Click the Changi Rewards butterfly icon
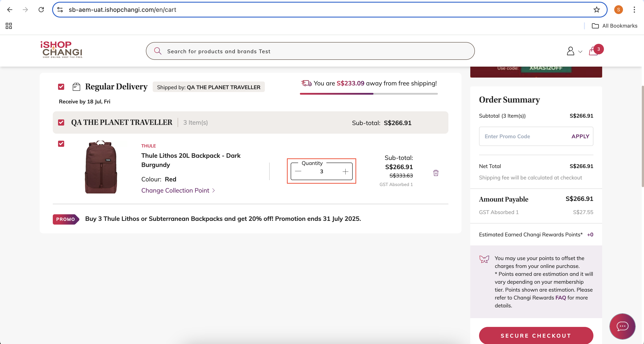Screen dimensions: 644x344 484,259
